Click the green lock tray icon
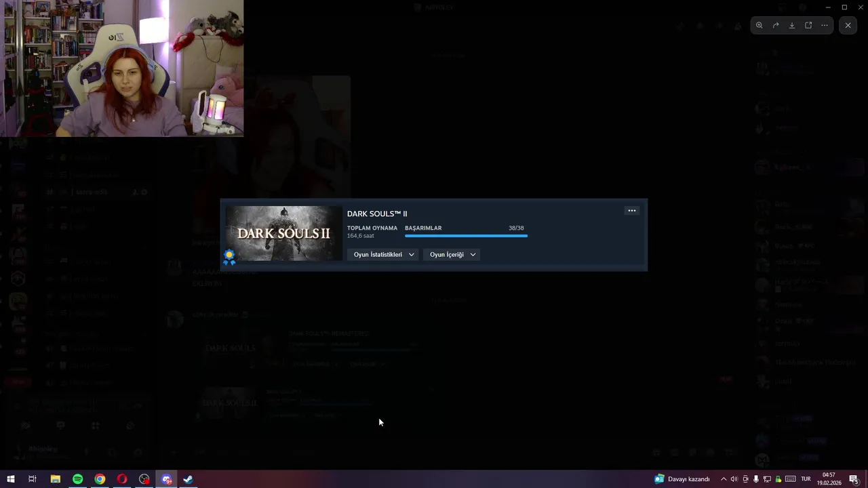 [x=778, y=479]
